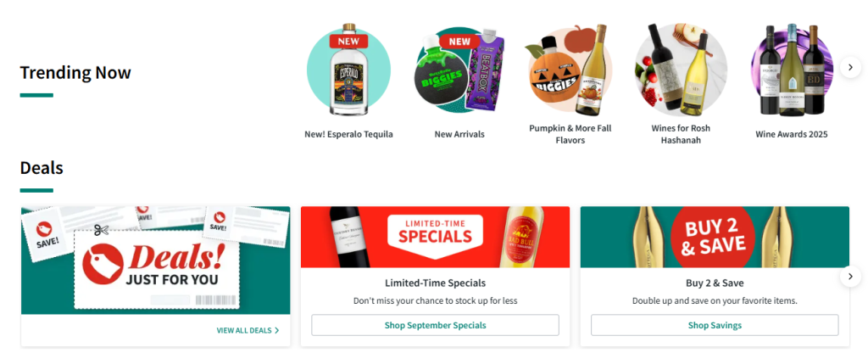868x353 pixels.
Task: Click the Pumpkin & More Fall Flavors label
Action: 570,134
